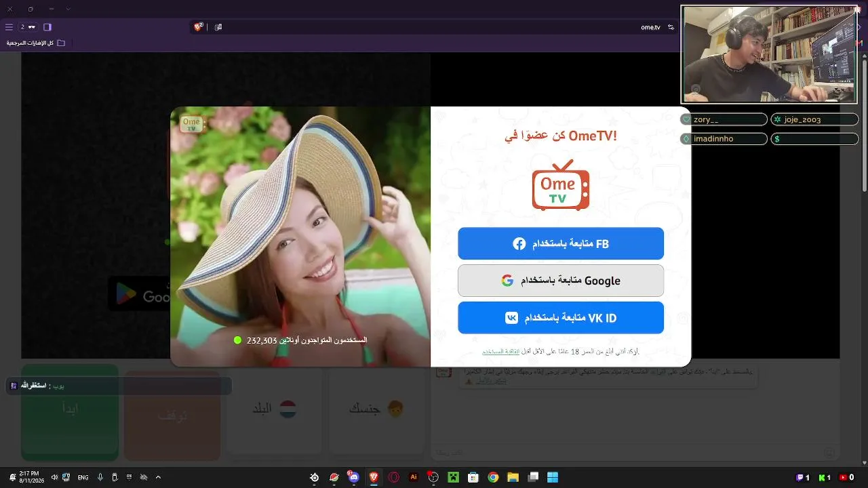Open the gender (جنسك) selector

376,409
